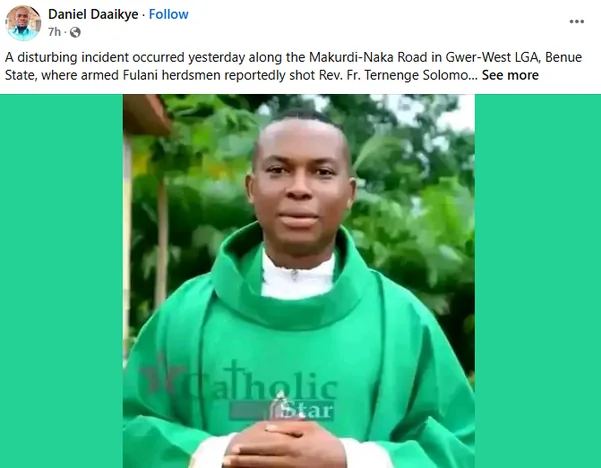Viewport: 601px width, 468px height.
Task: Click the cross symbol in Catholic watermark
Action: point(235,378)
